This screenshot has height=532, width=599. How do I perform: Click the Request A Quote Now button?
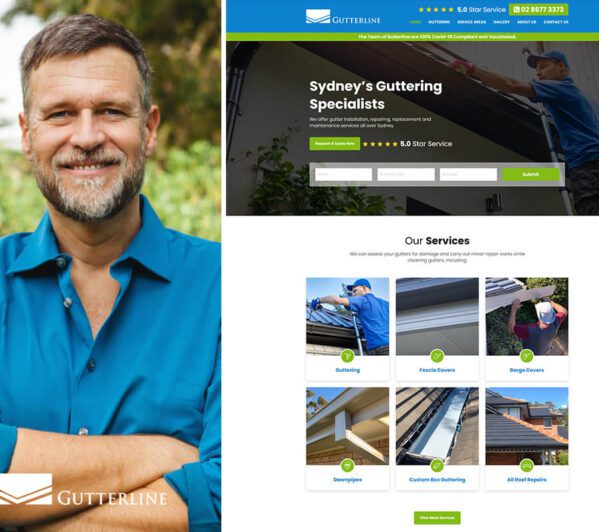335,144
